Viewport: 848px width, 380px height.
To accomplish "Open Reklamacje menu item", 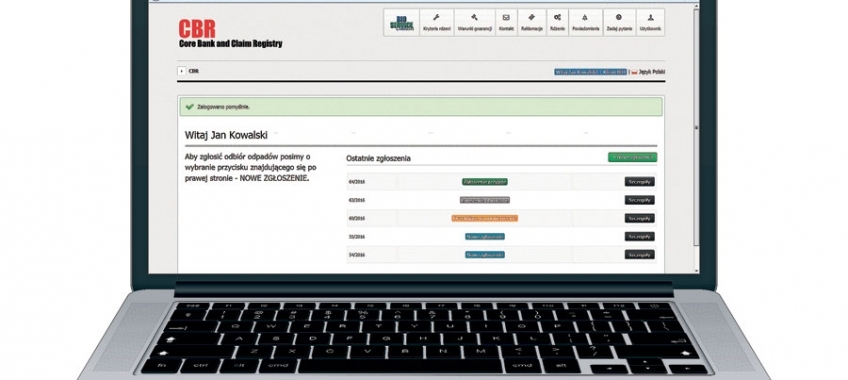I will tap(532, 23).
